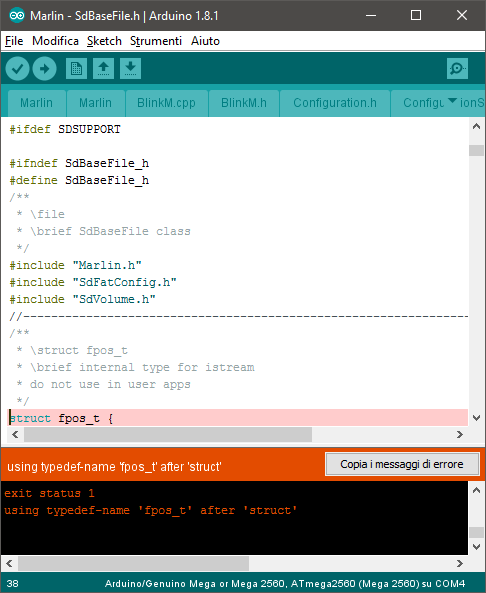Click editor vertical scrollbar up arrow
Viewport: 486px width, 593px height.
tap(476, 126)
